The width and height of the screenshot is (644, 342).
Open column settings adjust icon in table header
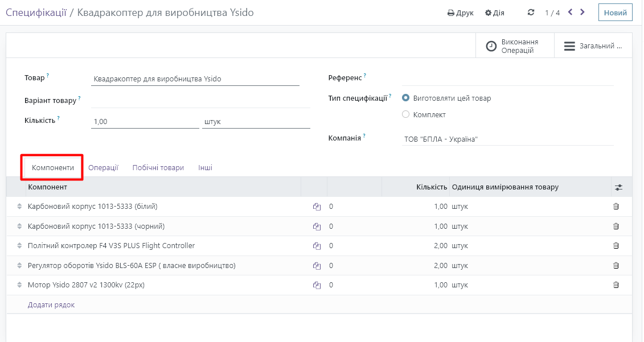click(x=619, y=187)
